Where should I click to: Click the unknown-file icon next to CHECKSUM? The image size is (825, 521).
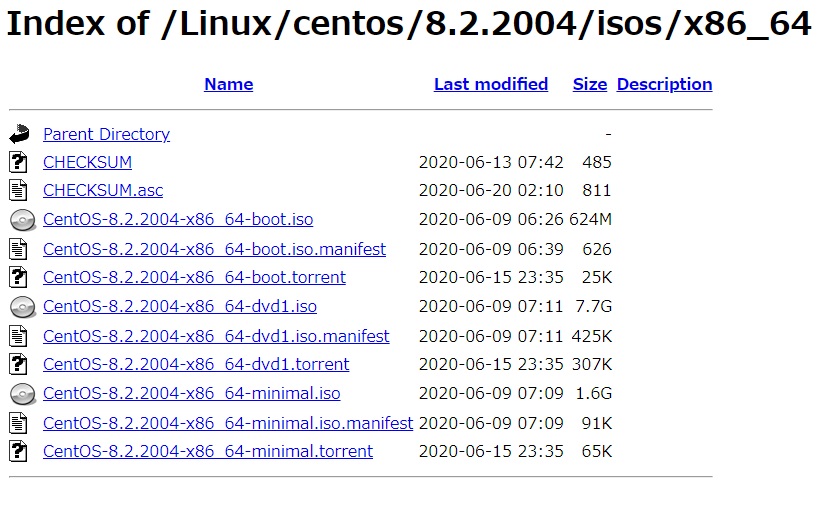point(18,162)
